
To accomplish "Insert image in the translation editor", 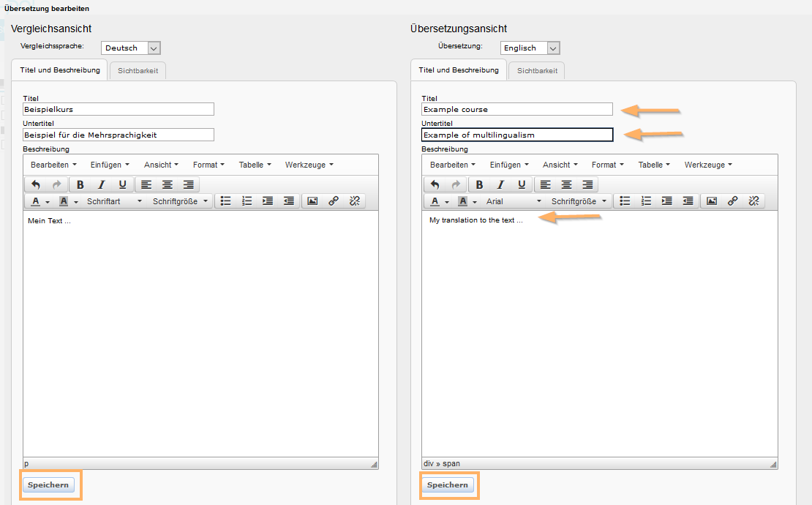I will pos(711,201).
